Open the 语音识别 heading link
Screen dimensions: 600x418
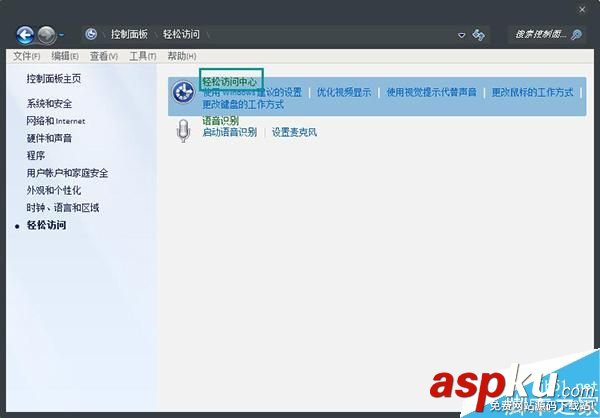(x=221, y=121)
